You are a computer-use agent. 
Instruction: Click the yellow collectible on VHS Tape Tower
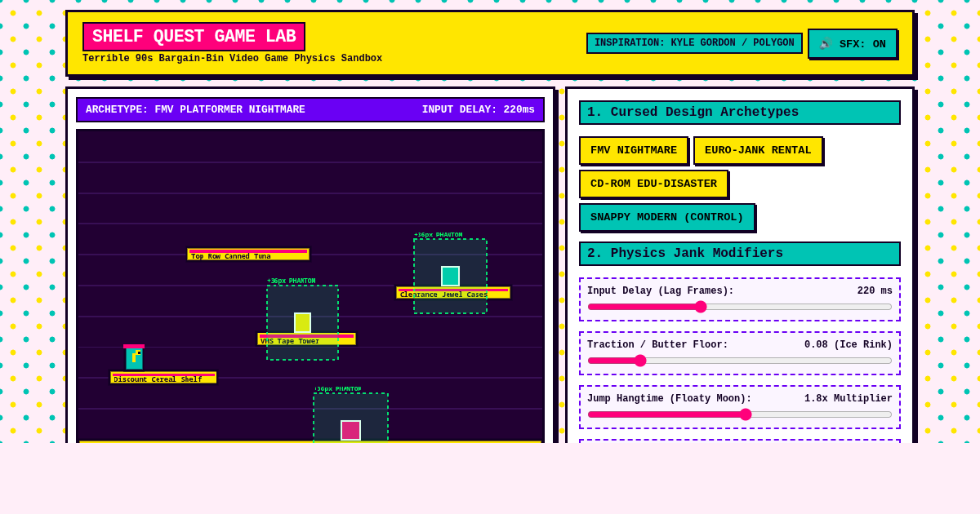302,322
